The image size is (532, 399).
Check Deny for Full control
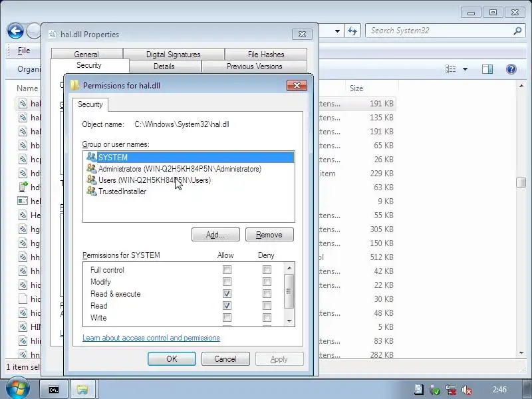pyautogui.click(x=267, y=270)
